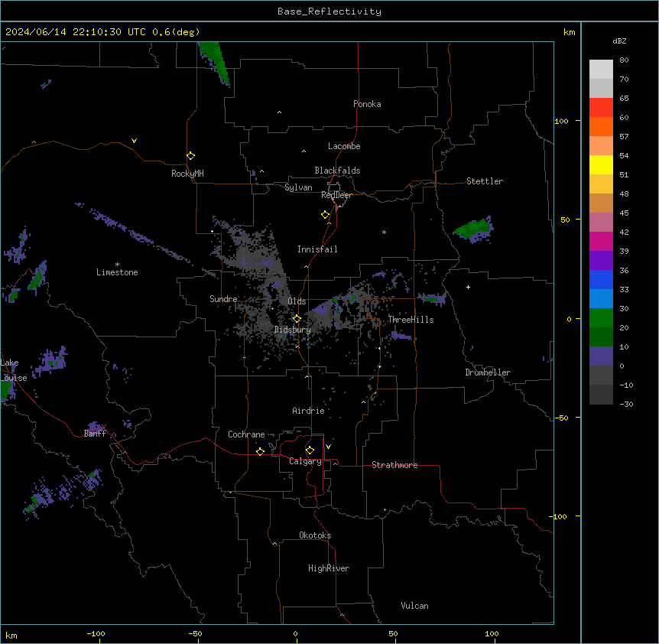Select the yellow diamond marker above Calgary label
Viewport: 659px width, 644px height.
310,450
